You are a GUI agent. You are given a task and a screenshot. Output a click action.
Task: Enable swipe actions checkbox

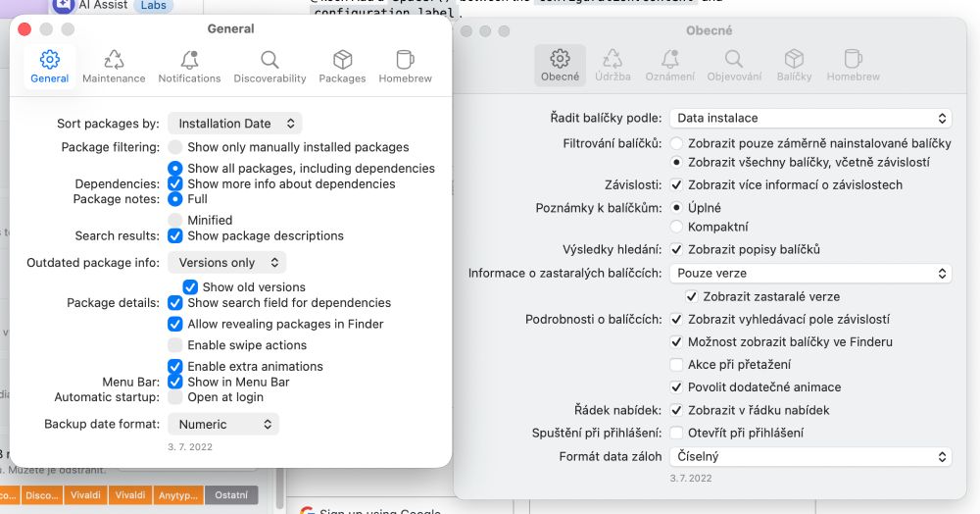point(175,345)
